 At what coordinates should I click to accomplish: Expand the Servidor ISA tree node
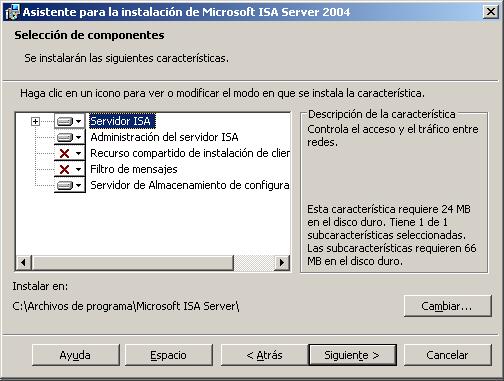(x=35, y=121)
